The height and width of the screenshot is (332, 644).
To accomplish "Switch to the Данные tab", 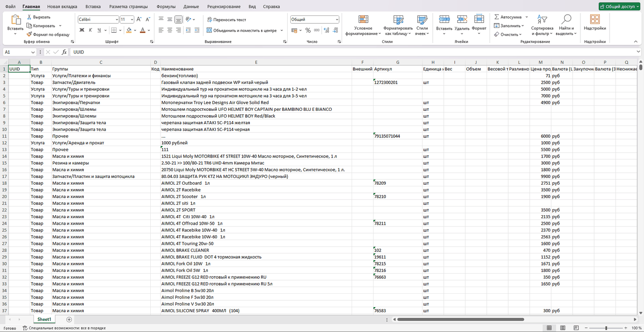I will 191,6.
